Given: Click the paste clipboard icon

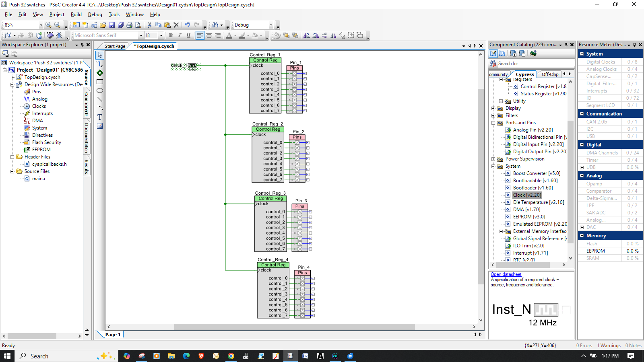Looking at the screenshot, I should 167,25.
